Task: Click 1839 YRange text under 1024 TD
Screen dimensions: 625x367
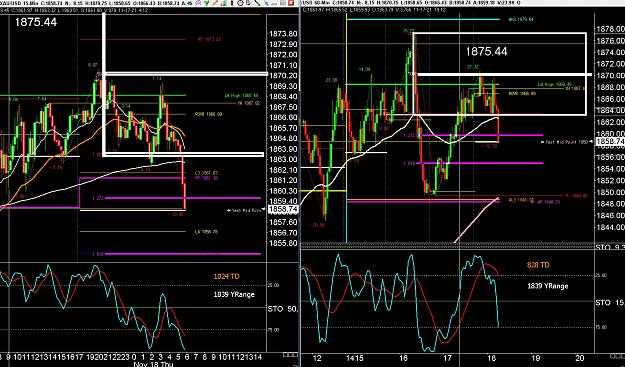Action: (234, 295)
